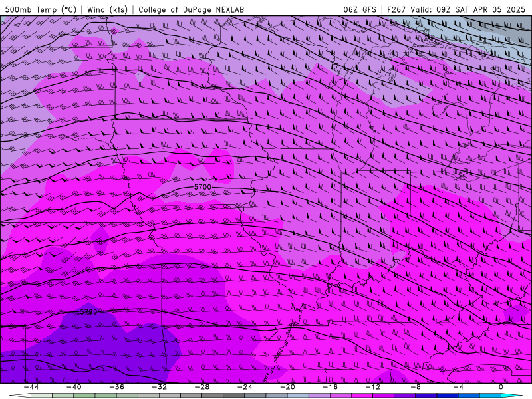Click the -4 colorbar tick label
This screenshot has height=399, width=532.
point(458,387)
